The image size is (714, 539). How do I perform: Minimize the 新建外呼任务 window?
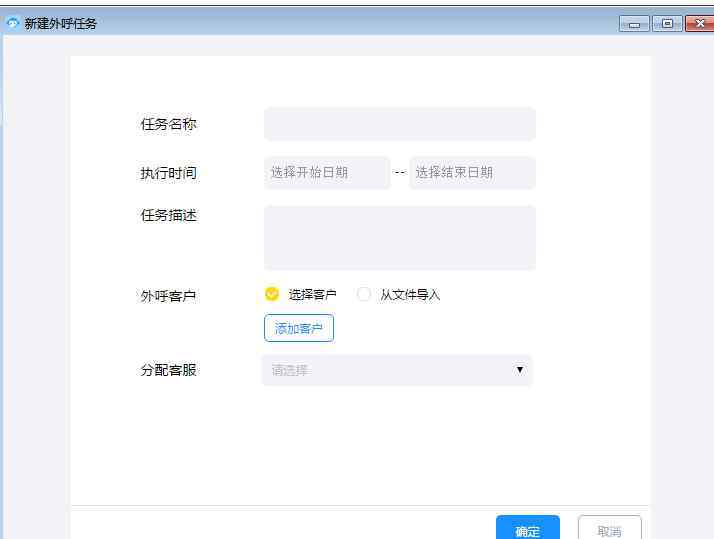tap(634, 24)
